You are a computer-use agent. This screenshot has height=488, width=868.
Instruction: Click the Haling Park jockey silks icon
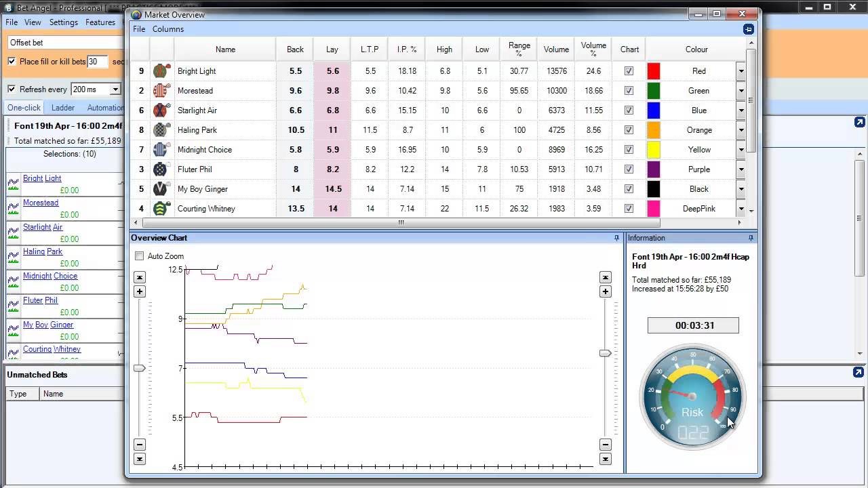tap(161, 129)
